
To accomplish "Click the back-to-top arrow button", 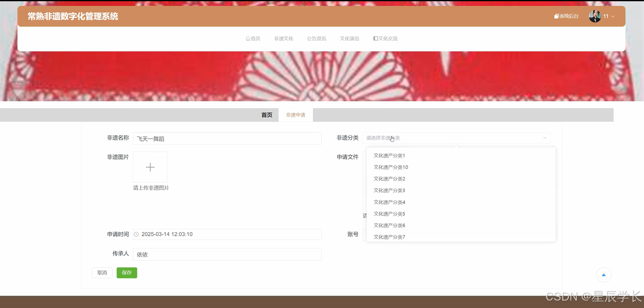I will pyautogui.click(x=603, y=275).
